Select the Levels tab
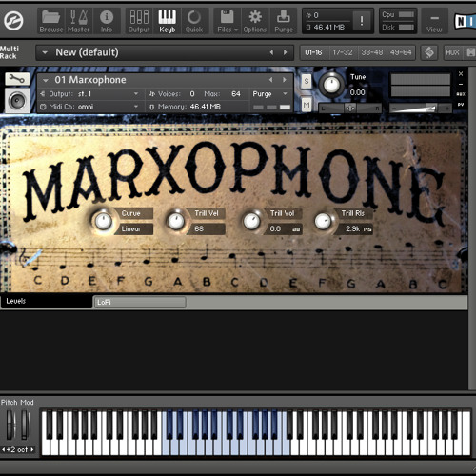The image size is (476, 476). click(47, 301)
